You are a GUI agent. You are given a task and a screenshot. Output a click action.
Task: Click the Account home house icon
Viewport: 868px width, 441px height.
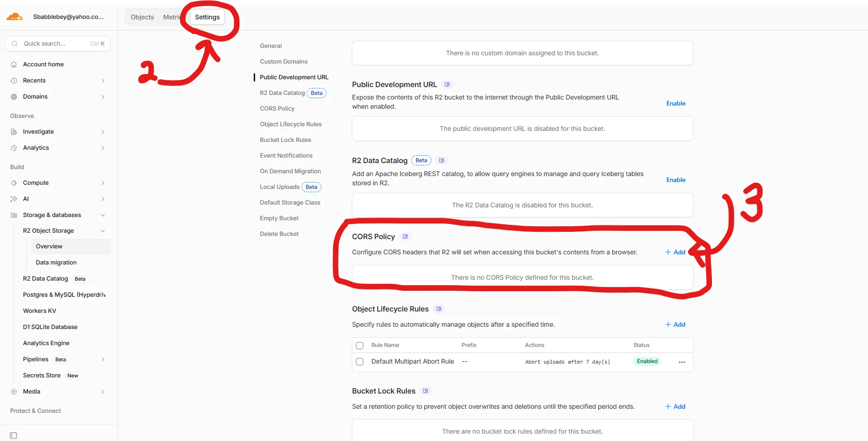point(14,65)
